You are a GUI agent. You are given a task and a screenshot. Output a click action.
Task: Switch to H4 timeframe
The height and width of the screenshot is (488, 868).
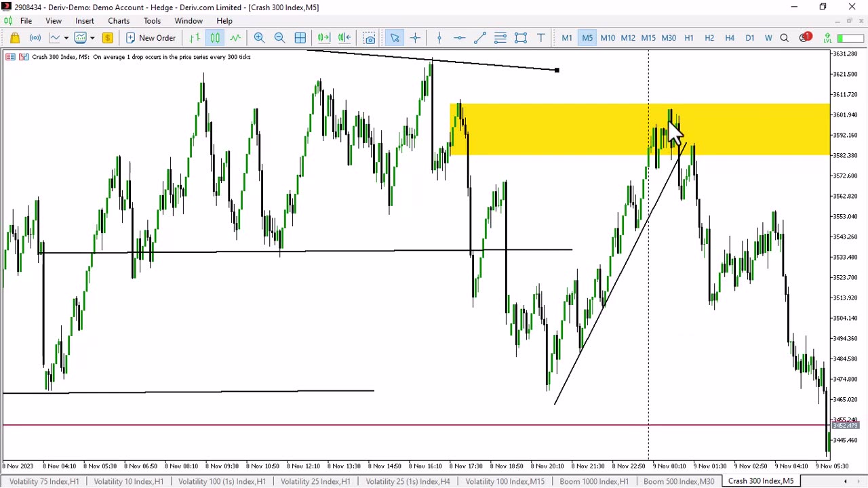tap(730, 38)
